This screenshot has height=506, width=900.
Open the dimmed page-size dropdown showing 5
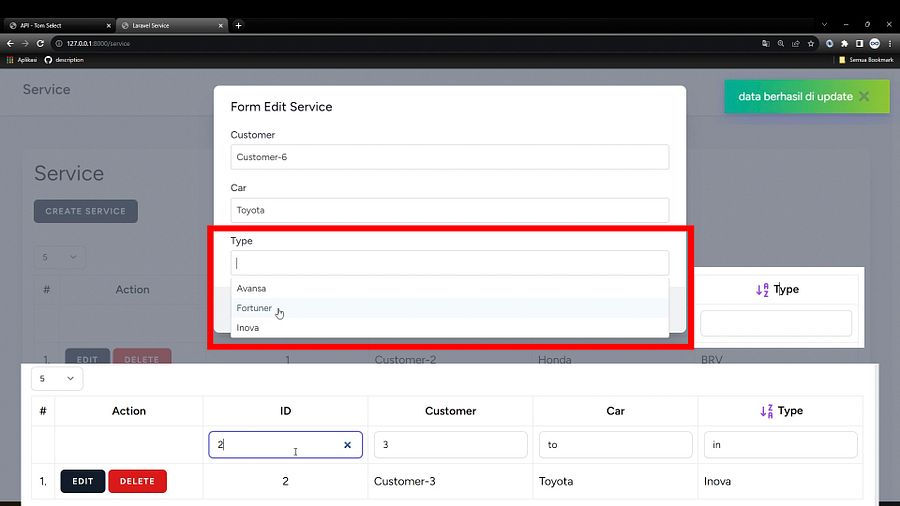60,257
